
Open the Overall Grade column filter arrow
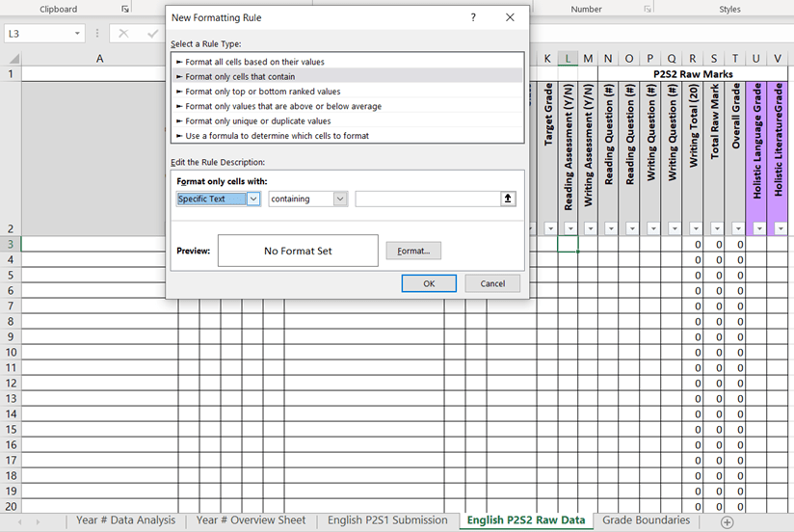[739, 228]
